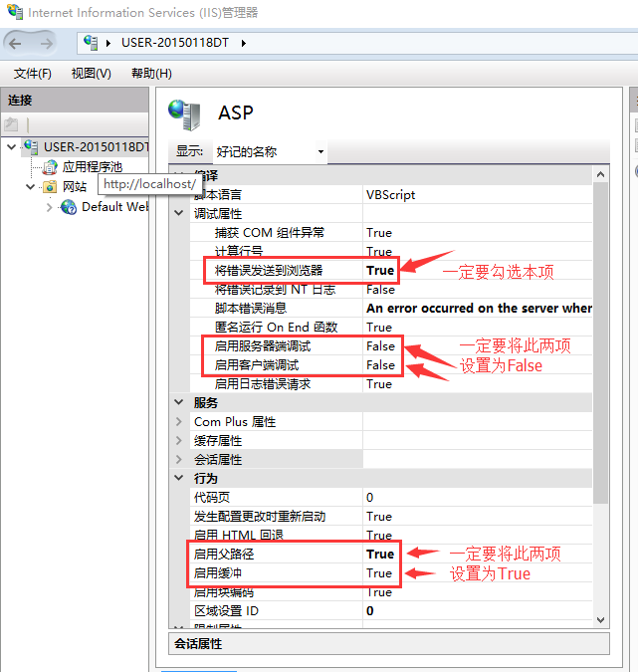Select the USER-20150118DT server tree node

[95, 147]
